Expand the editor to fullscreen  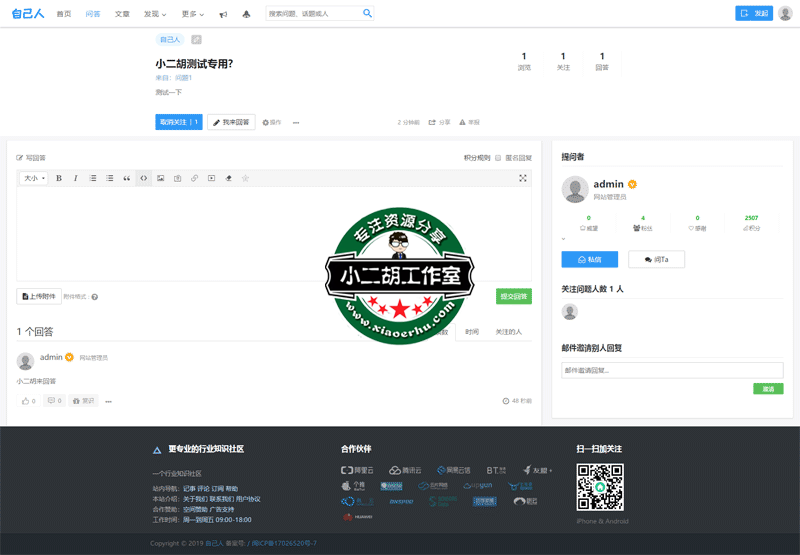click(x=522, y=178)
